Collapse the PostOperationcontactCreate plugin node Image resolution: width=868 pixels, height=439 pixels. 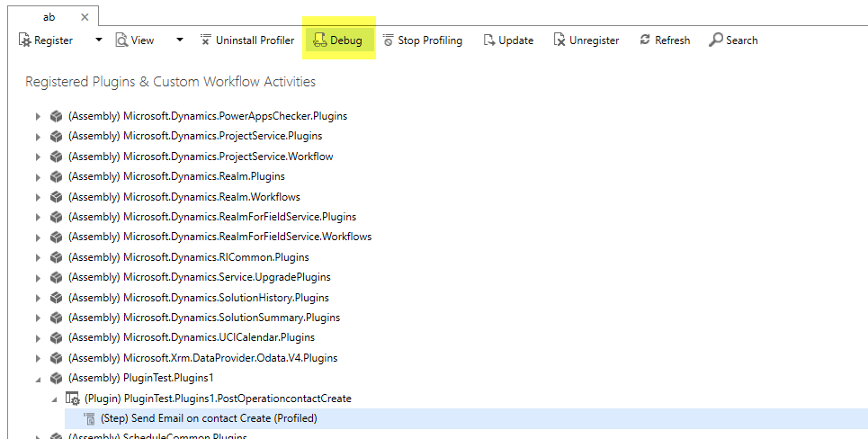pyautogui.click(x=54, y=399)
